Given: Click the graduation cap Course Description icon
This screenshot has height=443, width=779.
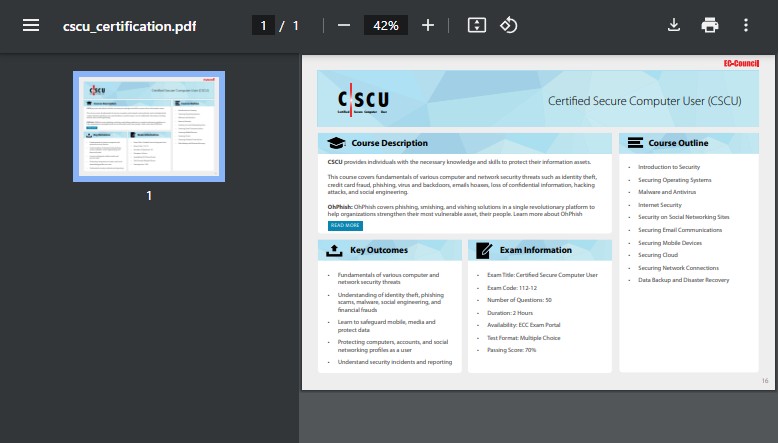Looking at the screenshot, I should 336,143.
